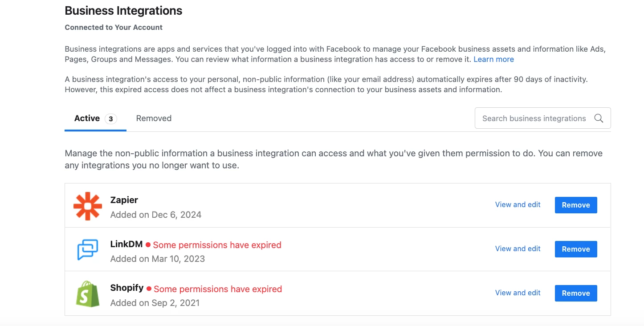The image size is (644, 326).
Task: Click the LinkDM chat bubbles icon
Action: click(88, 249)
